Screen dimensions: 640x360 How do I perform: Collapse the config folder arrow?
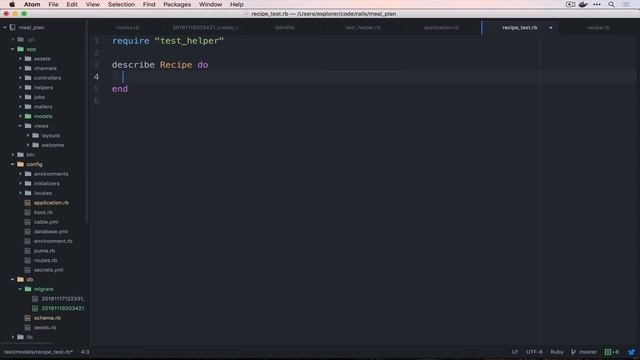tap(12, 164)
